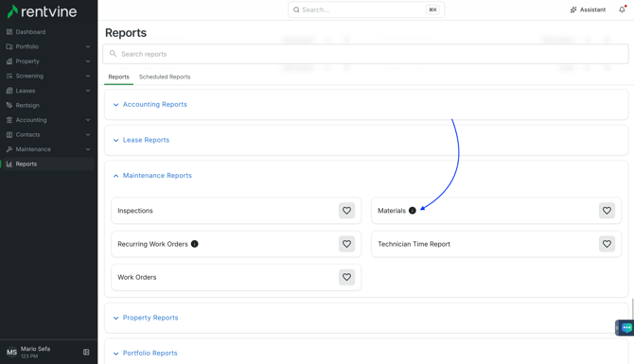Click the Contacts sidebar icon

pos(9,134)
